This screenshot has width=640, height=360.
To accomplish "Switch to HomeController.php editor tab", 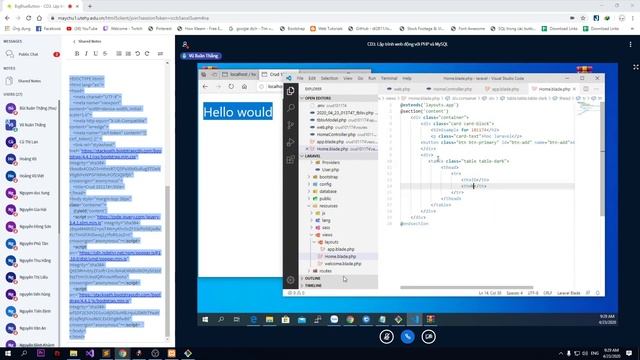I will tap(448, 89).
